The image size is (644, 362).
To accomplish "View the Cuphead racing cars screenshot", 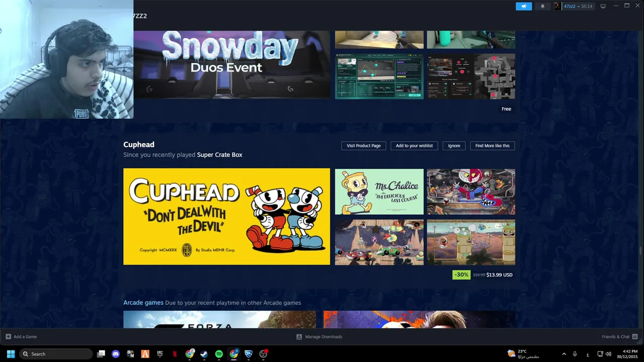I will (379, 242).
